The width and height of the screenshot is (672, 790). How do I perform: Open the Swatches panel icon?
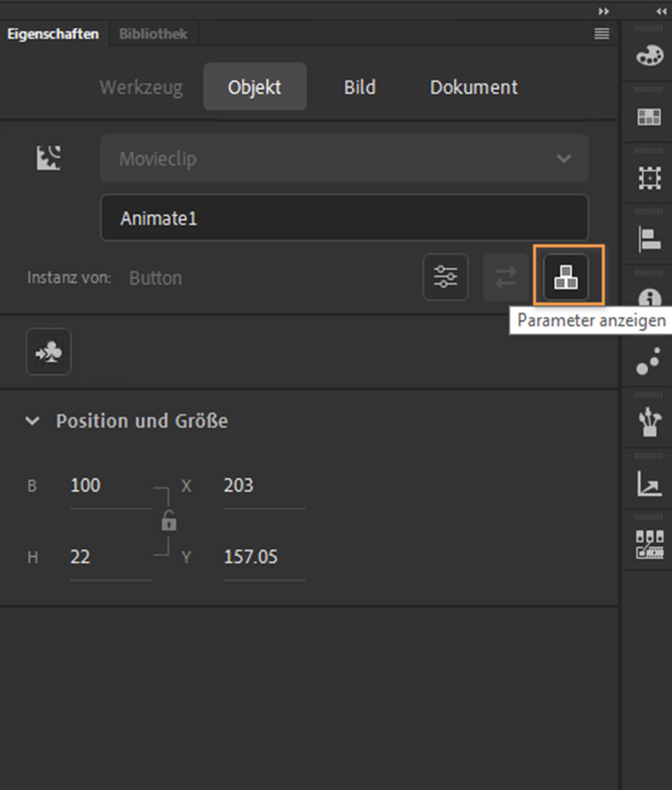tap(649, 117)
